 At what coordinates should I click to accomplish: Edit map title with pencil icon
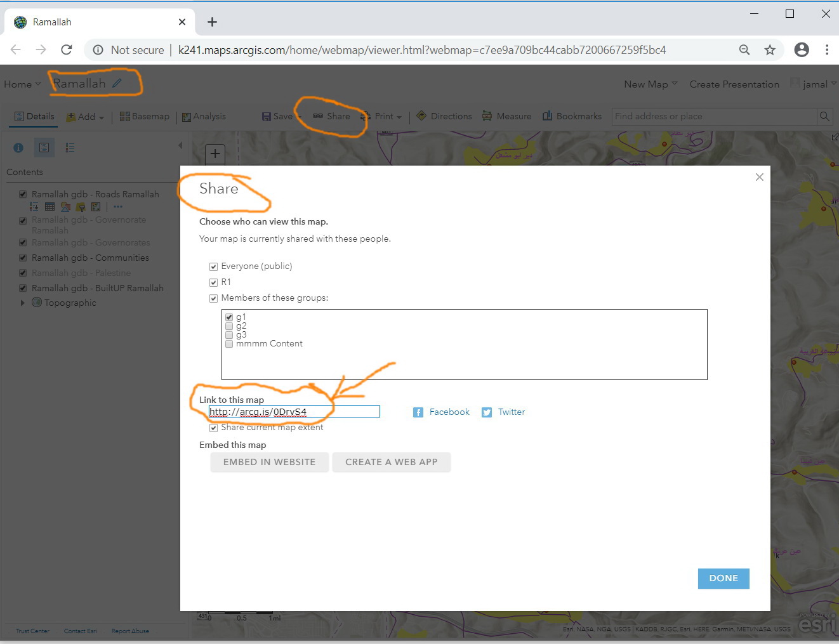point(117,83)
